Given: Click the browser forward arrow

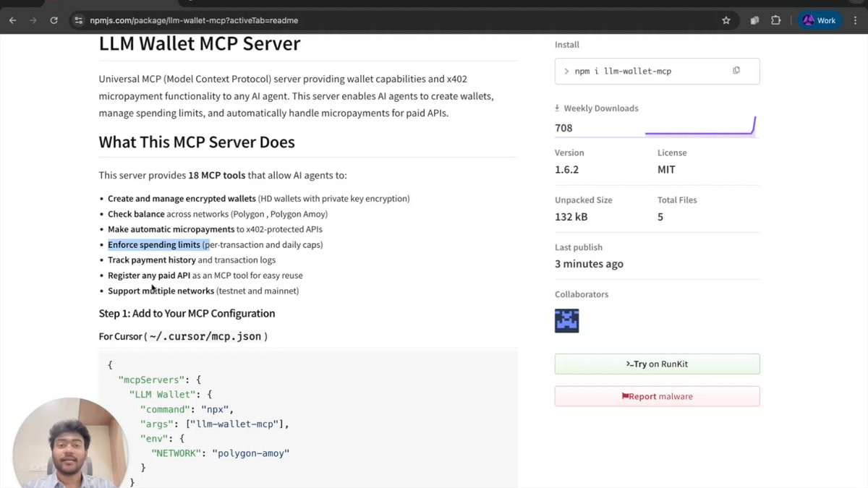Looking at the screenshot, I should (33, 20).
